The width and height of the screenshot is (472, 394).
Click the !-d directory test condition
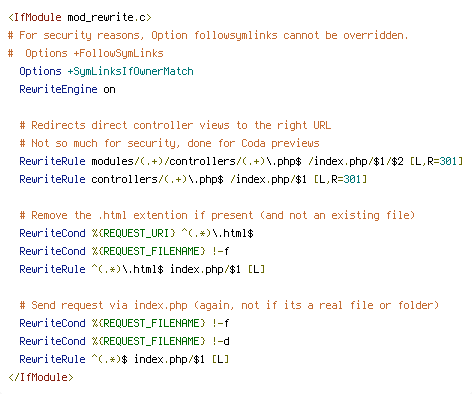point(221,341)
